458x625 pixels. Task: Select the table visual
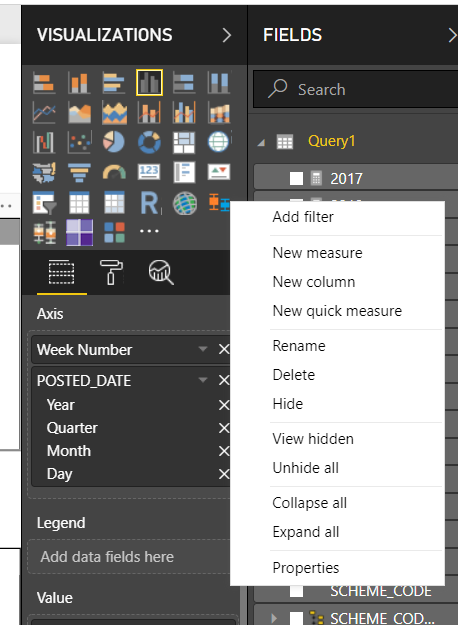point(79,202)
